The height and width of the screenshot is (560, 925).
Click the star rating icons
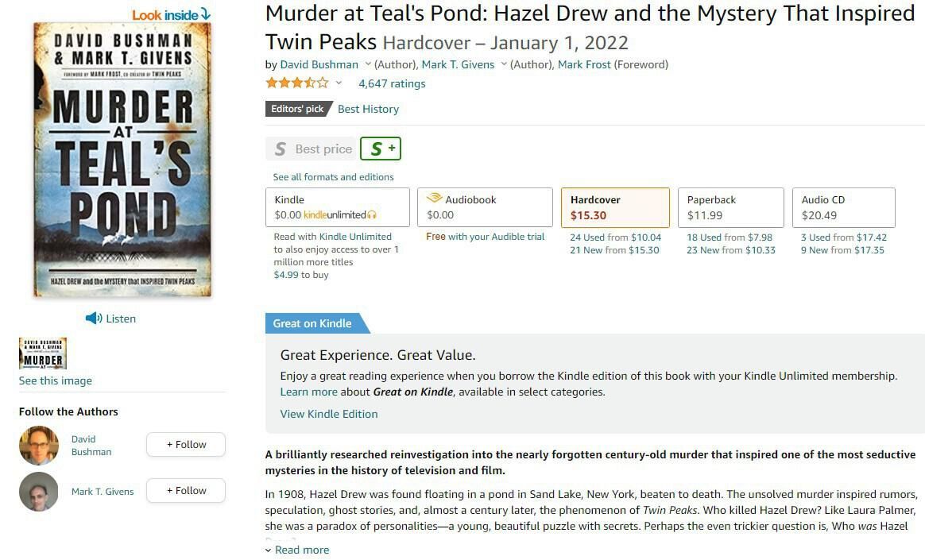click(296, 83)
